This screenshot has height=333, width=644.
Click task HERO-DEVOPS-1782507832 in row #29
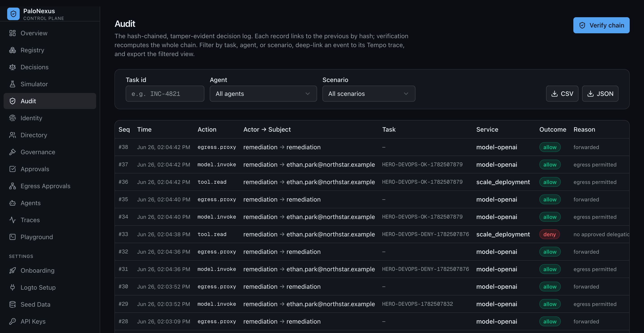pyautogui.click(x=417, y=304)
